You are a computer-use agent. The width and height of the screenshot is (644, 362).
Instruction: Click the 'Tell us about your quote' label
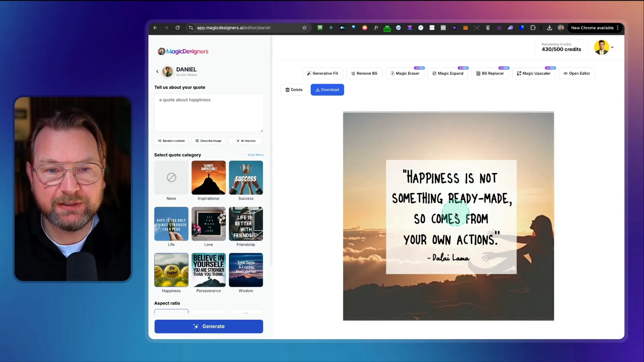180,87
